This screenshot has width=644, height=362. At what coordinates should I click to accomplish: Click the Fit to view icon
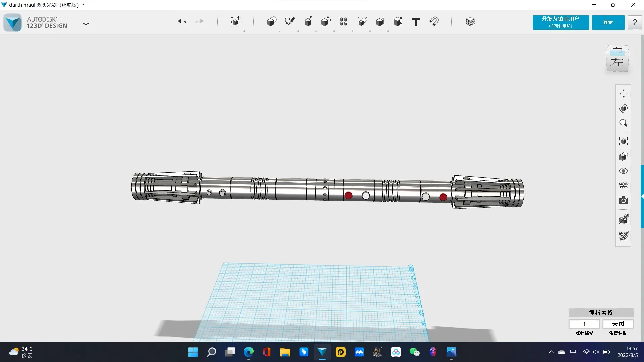624,141
